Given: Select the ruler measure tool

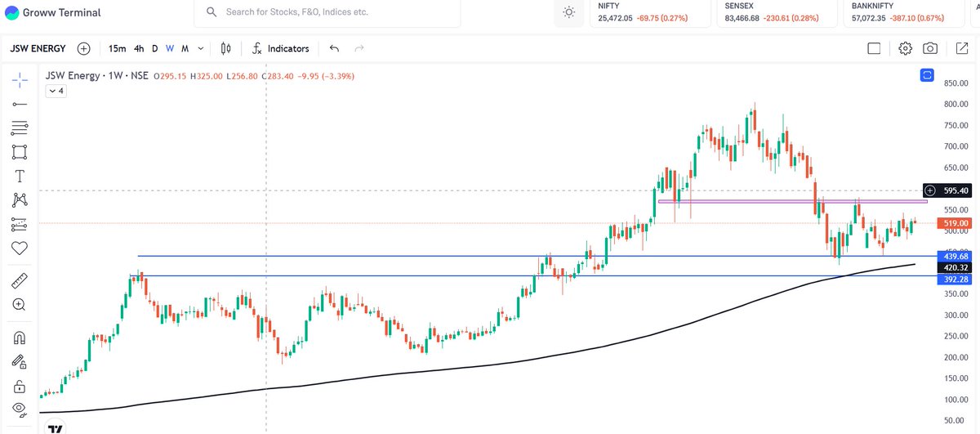Looking at the screenshot, I should (x=20, y=281).
